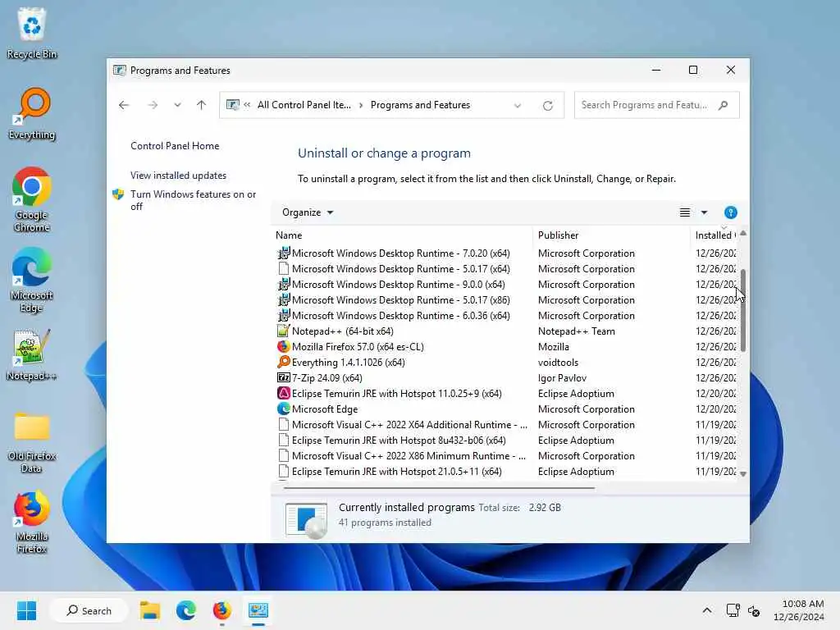Image resolution: width=840 pixels, height=630 pixels.
Task: Open Firefox from the taskbar
Action: [x=221, y=610]
